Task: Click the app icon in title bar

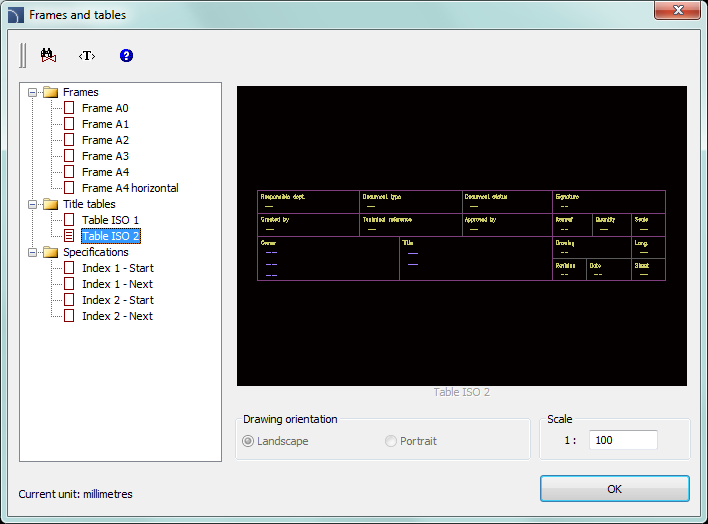Action: click(x=15, y=15)
